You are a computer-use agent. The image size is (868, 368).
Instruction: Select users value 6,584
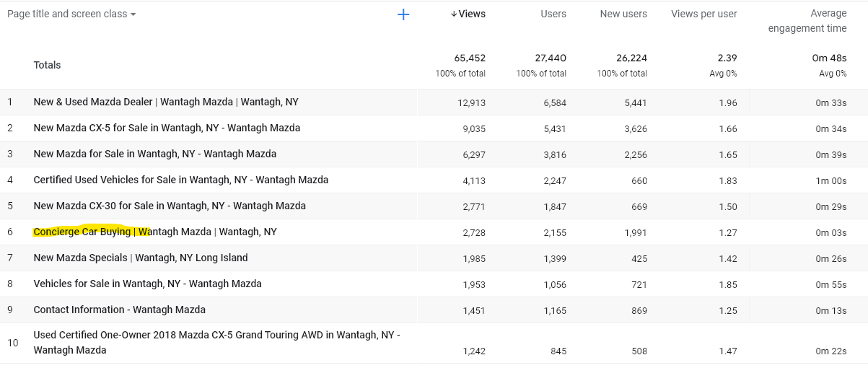click(x=555, y=103)
